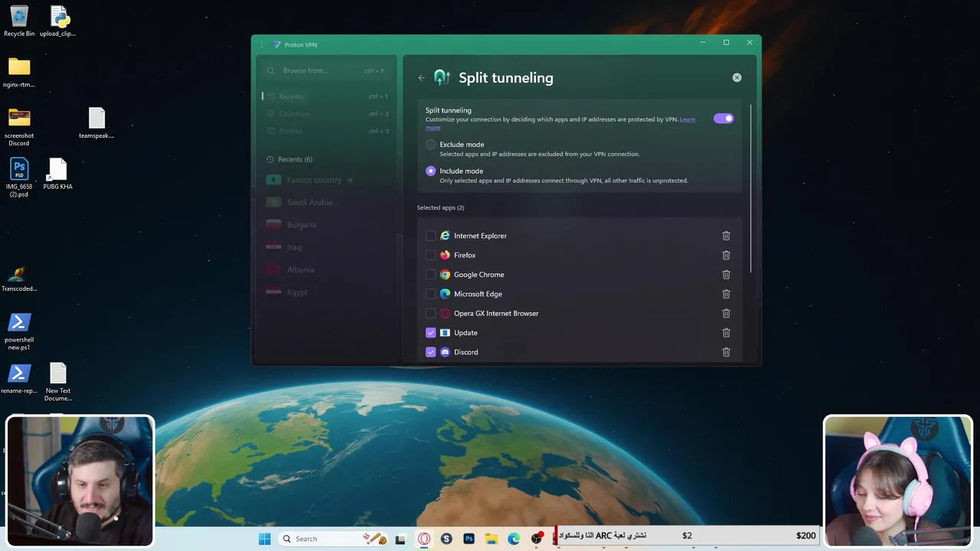Click the Internet Explorer app icon

[445, 236]
